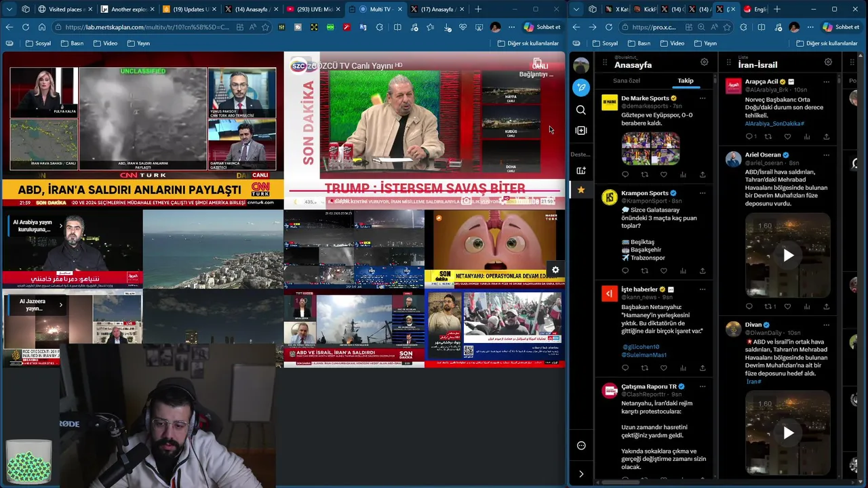Expand the Al Arabiya stream chevron
Viewport: 868px width, 488px height.
pyautogui.click(x=61, y=226)
